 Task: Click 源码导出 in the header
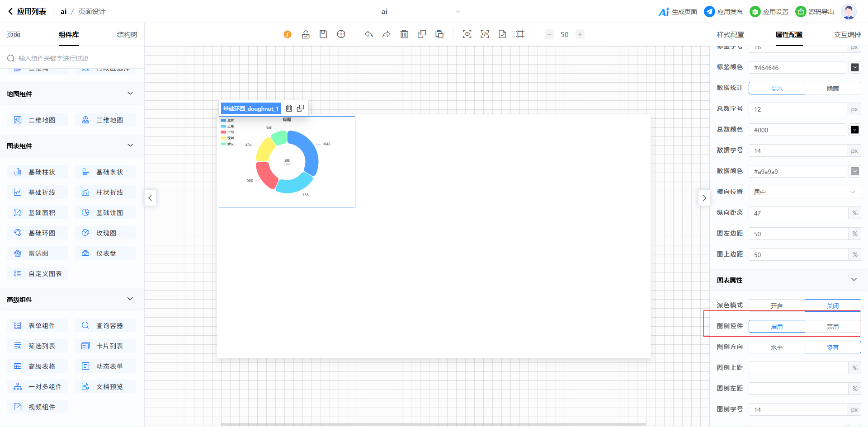tap(815, 12)
